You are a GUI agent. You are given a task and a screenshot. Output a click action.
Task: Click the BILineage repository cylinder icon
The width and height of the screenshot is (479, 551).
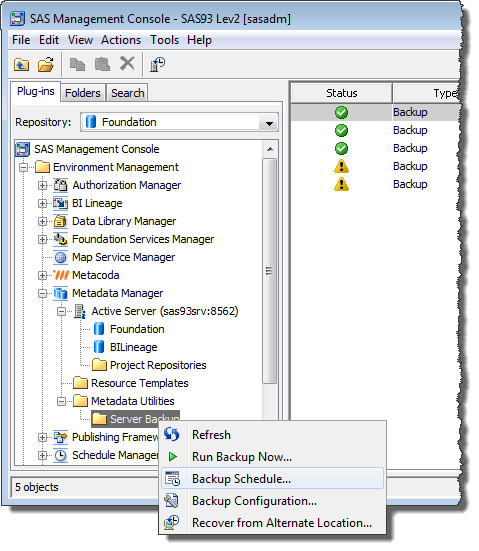[x=99, y=347]
